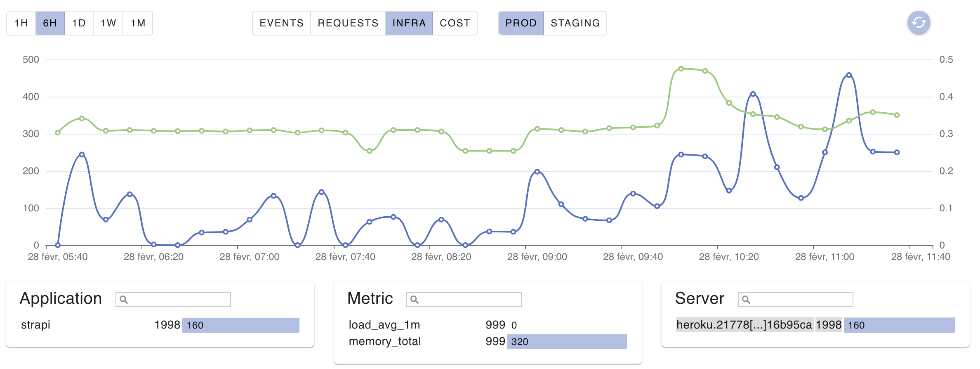Click the heroku server bar showing 160
This screenshot has height=369, width=980.
pyautogui.click(x=899, y=325)
